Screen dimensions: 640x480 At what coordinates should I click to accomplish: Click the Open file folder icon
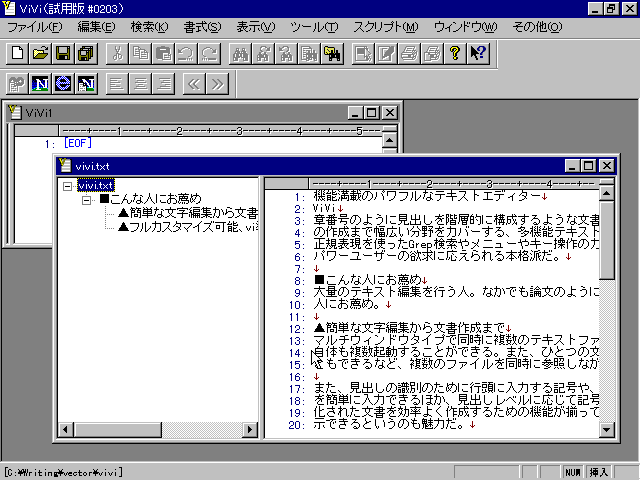40,53
